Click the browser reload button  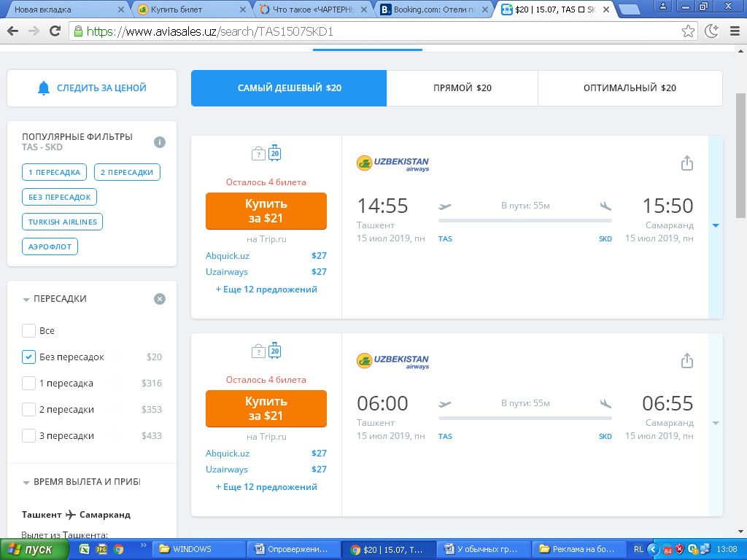(55, 31)
